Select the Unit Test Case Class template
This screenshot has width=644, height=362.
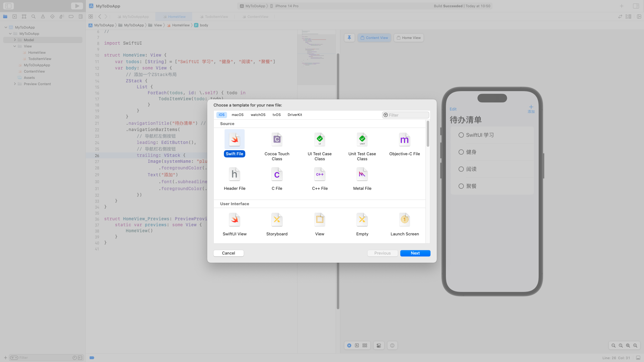[x=362, y=140]
